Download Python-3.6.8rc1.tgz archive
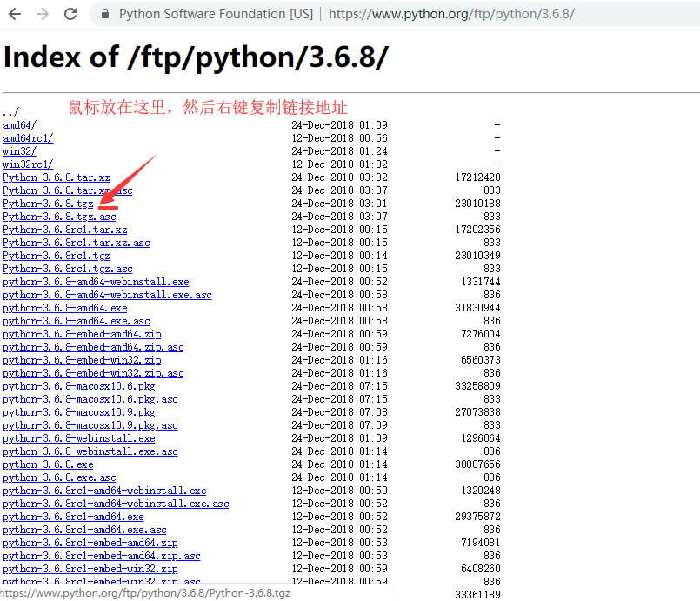Screen dimensions: 700x601 point(56,256)
